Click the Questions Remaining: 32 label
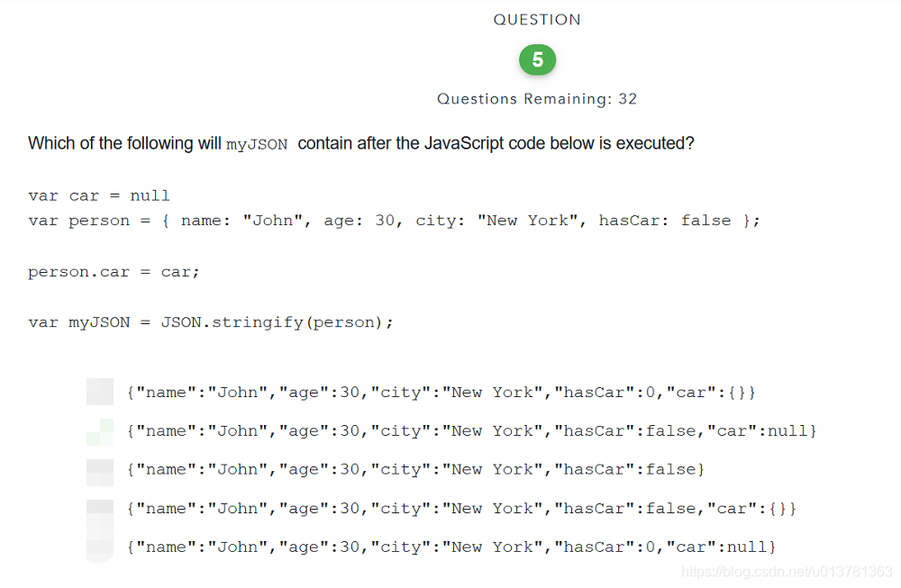 (x=537, y=99)
